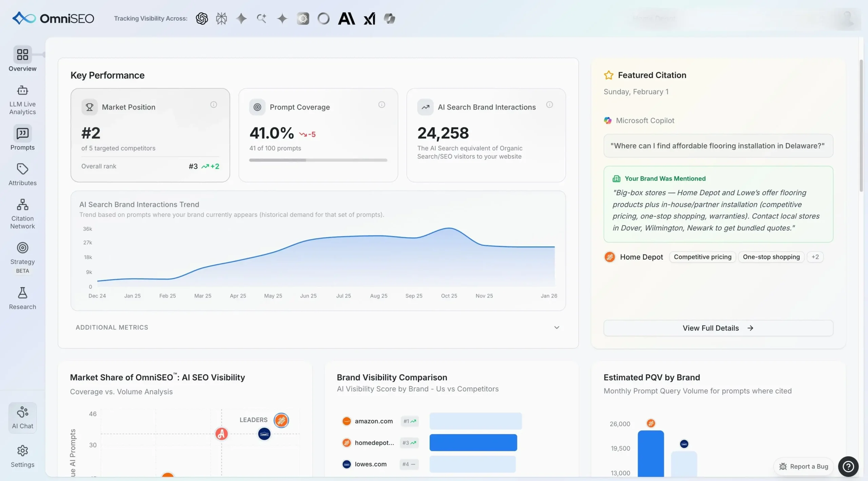Select the Competitive pricing tag for Home Depot
The image size is (868, 481).
(702, 257)
